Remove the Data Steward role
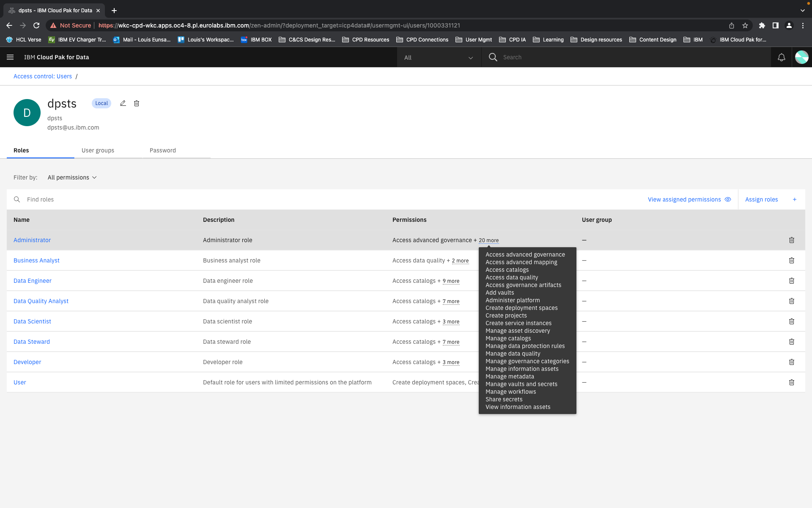The height and width of the screenshot is (508, 812). coord(791,342)
